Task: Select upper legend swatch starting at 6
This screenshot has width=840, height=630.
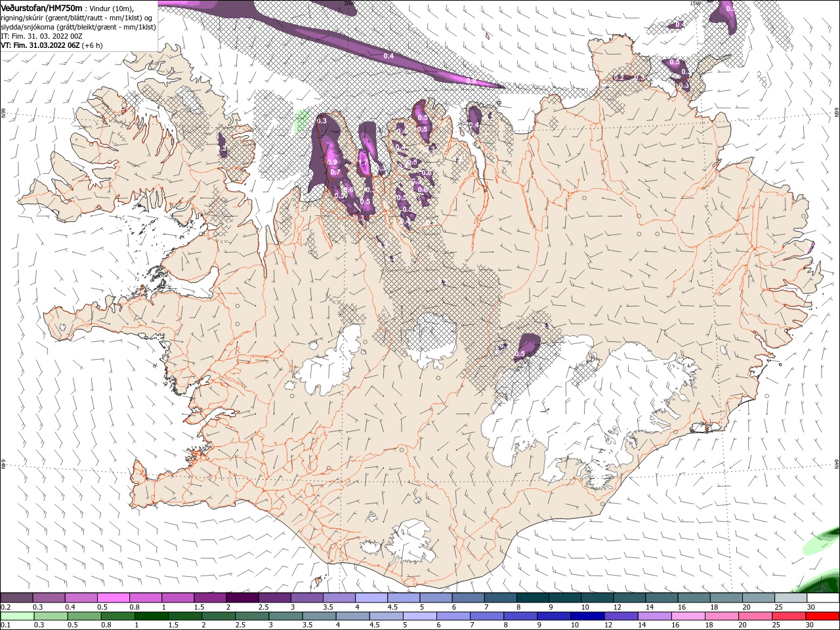Action: point(467,598)
